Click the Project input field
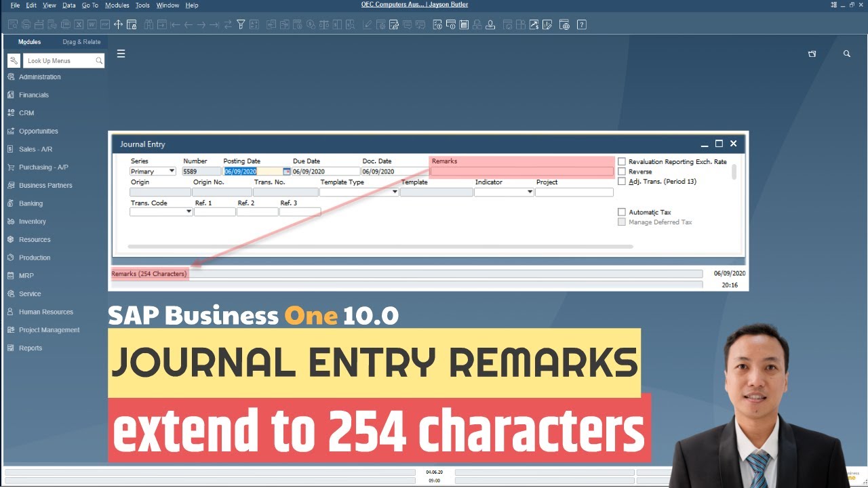 coord(574,192)
